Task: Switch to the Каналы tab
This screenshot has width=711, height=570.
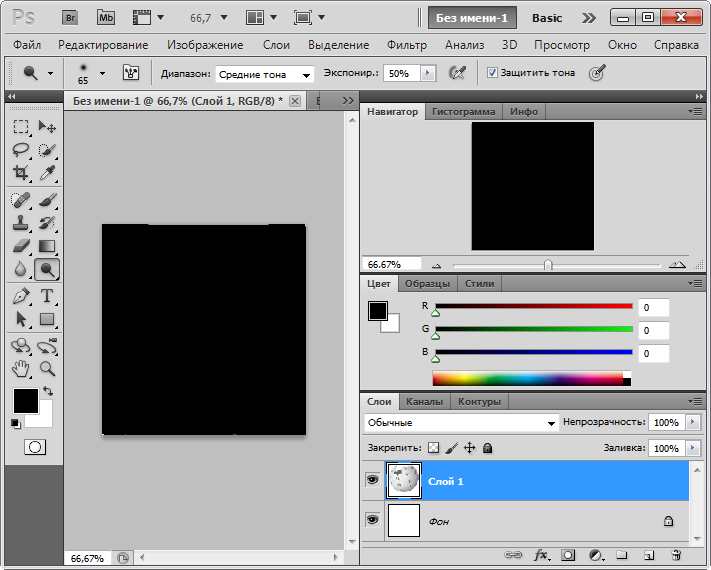Action: click(424, 402)
